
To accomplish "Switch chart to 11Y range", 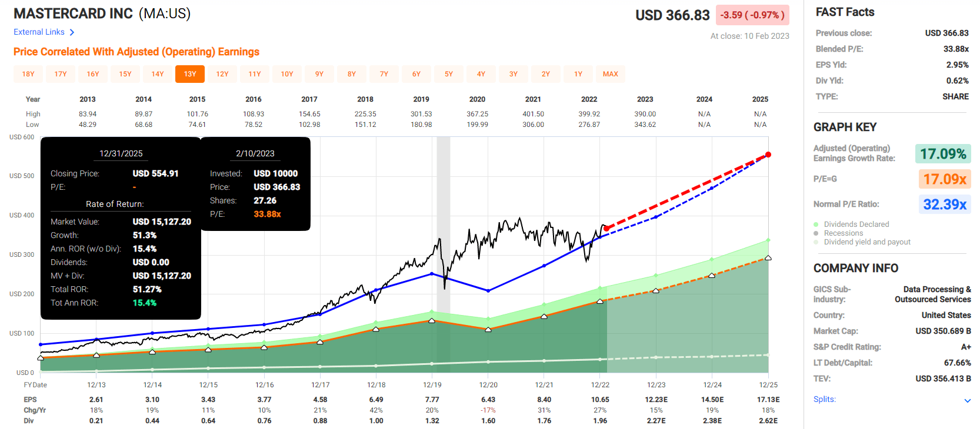I will (255, 74).
